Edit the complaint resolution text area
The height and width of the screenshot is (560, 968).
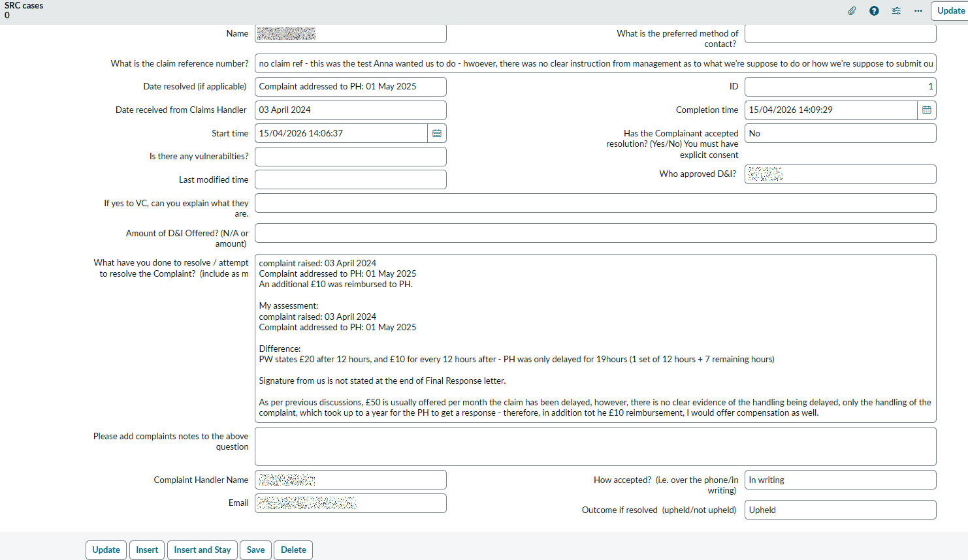coord(596,338)
